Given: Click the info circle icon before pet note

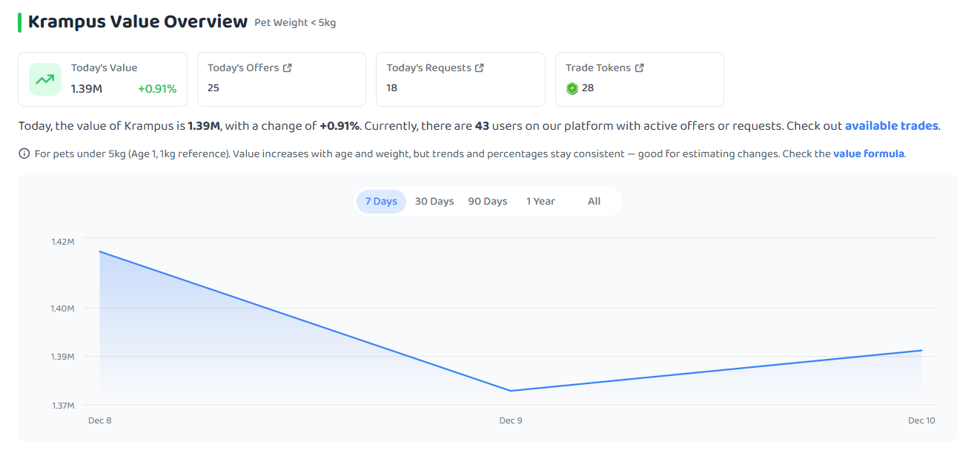Looking at the screenshot, I should (x=24, y=154).
